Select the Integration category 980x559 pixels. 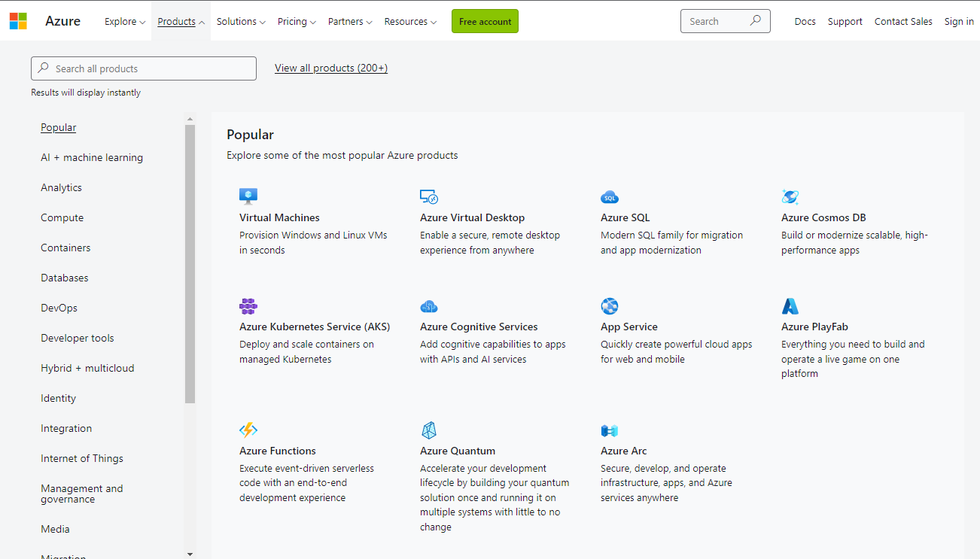pyautogui.click(x=66, y=428)
